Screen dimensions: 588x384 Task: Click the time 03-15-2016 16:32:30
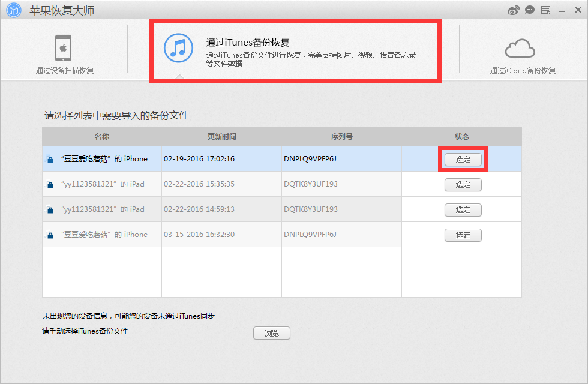(199, 235)
